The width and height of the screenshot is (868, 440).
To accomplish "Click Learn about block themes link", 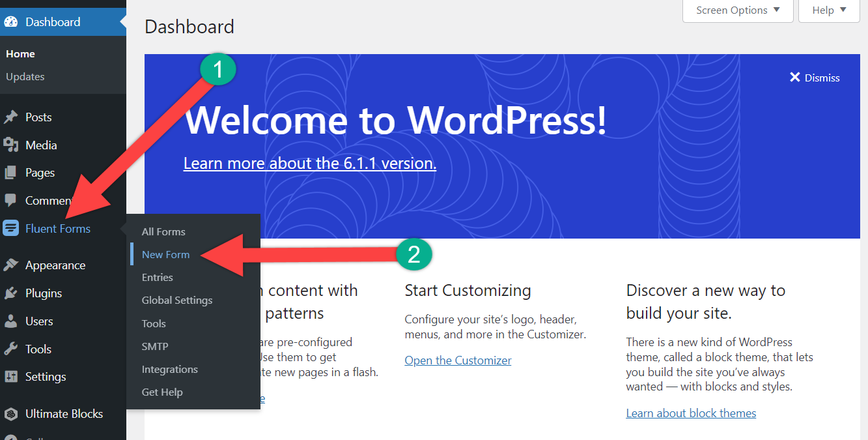I will (x=691, y=413).
